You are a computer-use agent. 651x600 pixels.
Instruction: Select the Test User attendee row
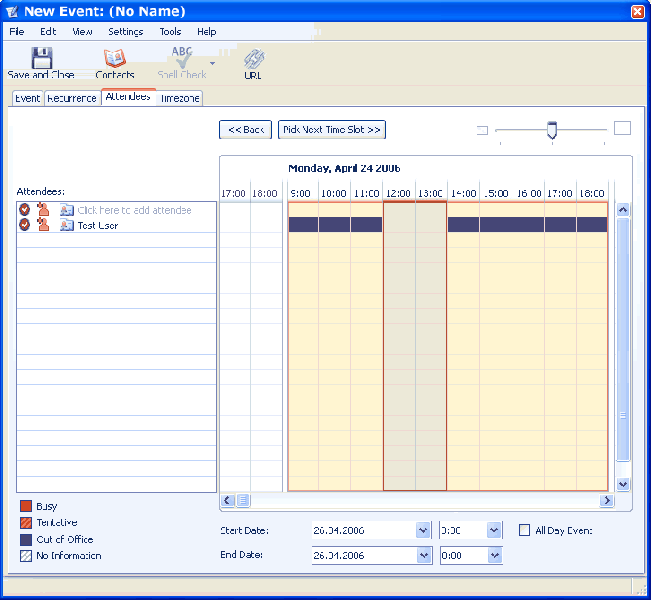click(116, 225)
